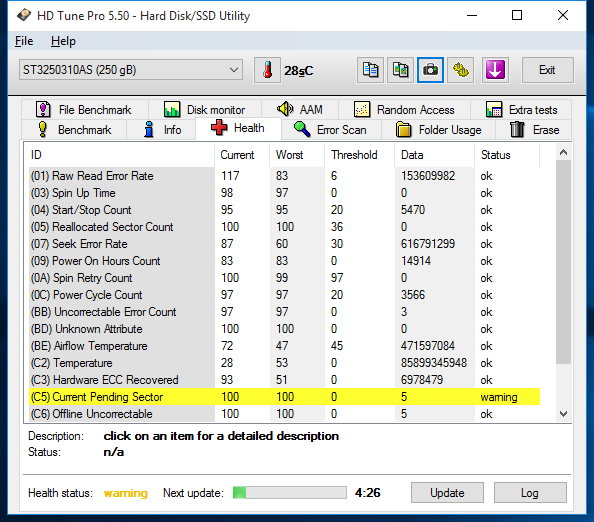Click the scrollbar down arrow in the health list

(x=563, y=414)
